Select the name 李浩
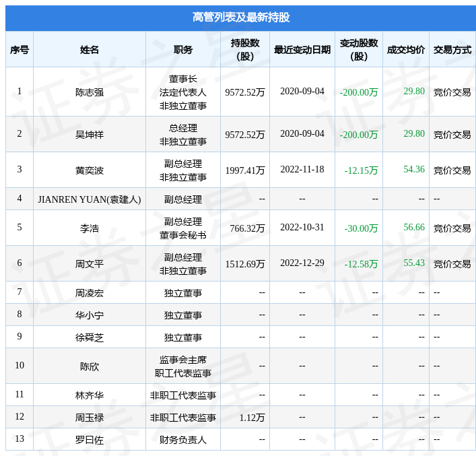Viewport: 476px width, 456px height. point(90,228)
